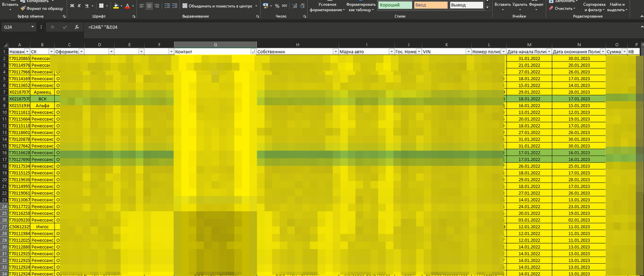Open font color dropdown arrow
The height and width of the screenshot is (276, 644).
pyautogui.click(x=133, y=6)
